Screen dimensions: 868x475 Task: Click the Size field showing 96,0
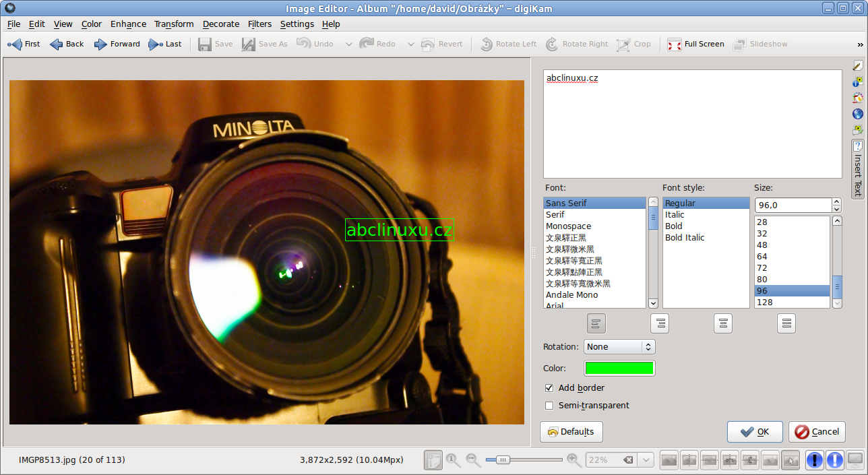click(x=793, y=205)
